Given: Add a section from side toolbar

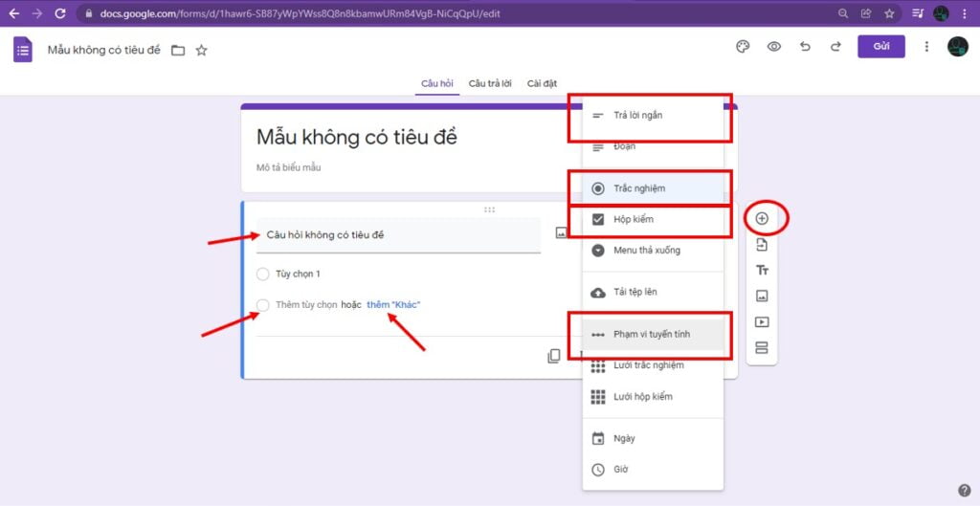Looking at the screenshot, I should (x=762, y=348).
